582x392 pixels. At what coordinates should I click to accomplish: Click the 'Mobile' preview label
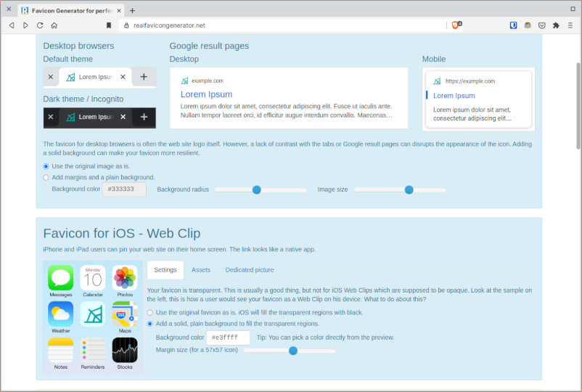[x=434, y=59]
